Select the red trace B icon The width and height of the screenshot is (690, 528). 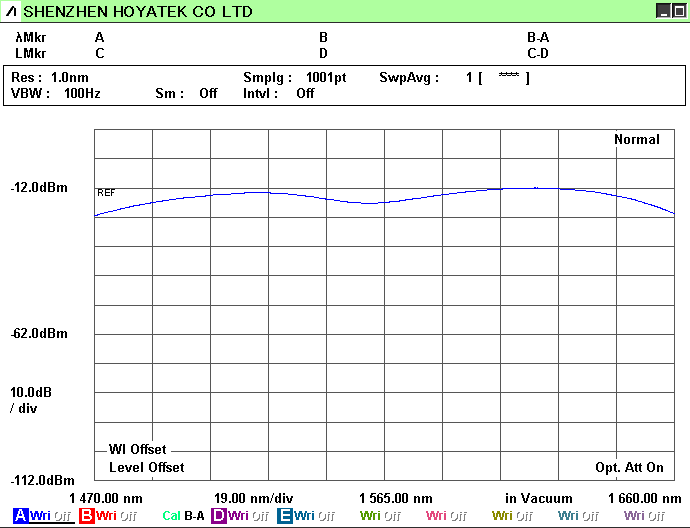pos(86,515)
